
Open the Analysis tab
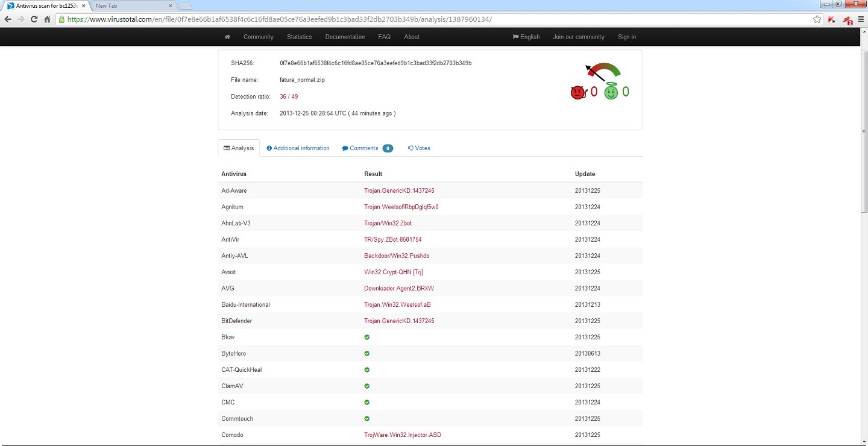[239, 148]
